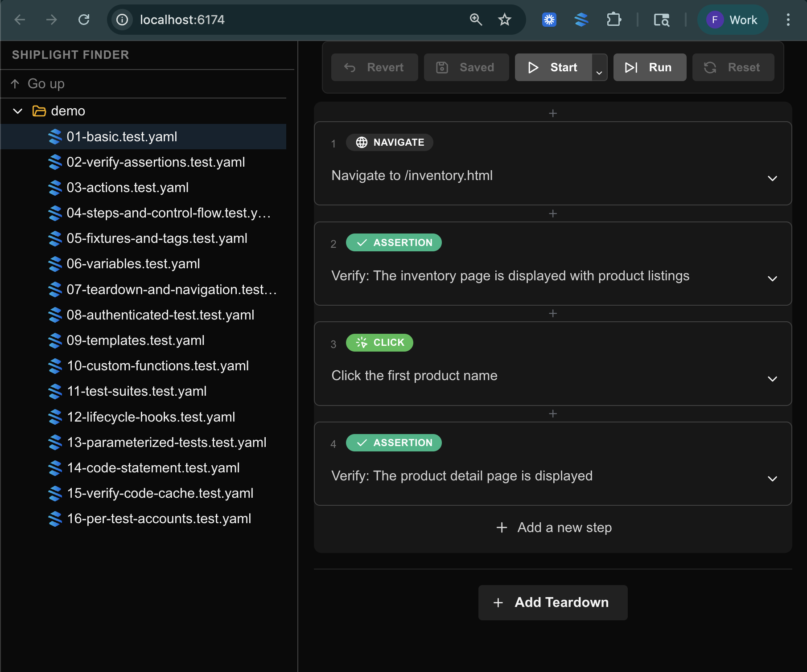Click the demo folder icon in the sidebar
Screen dimensions: 807x672
[38, 111]
